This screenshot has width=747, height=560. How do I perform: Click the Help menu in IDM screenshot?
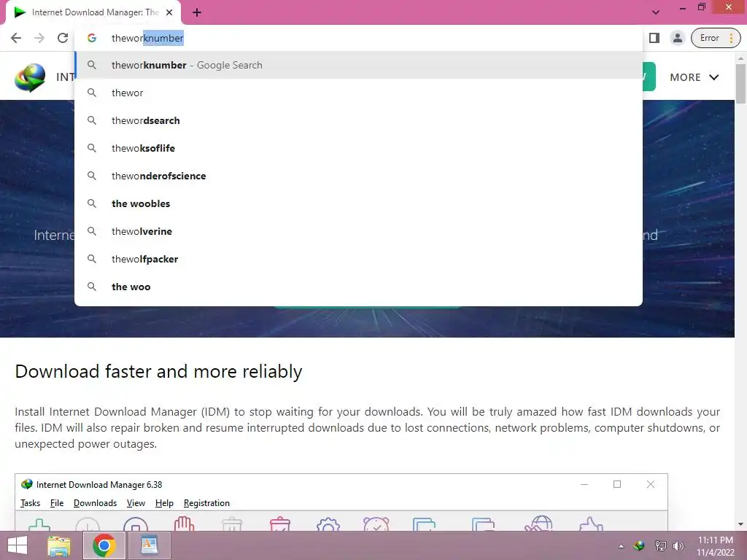[x=164, y=503]
